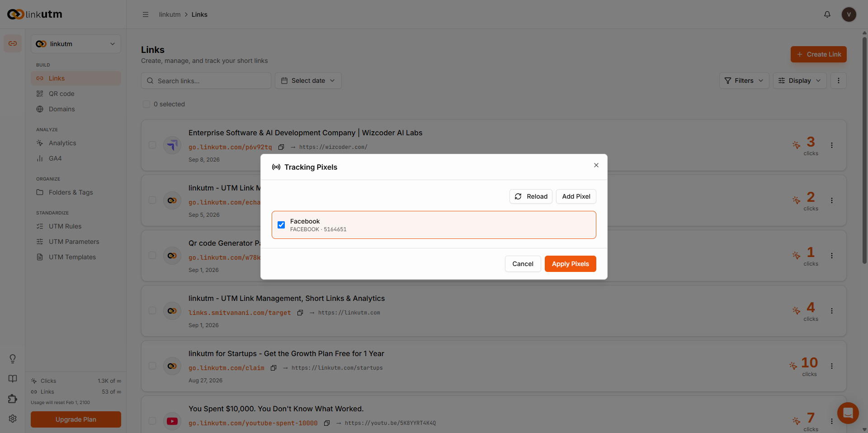Uncheck the Facebook pixel checkbox

281,225
